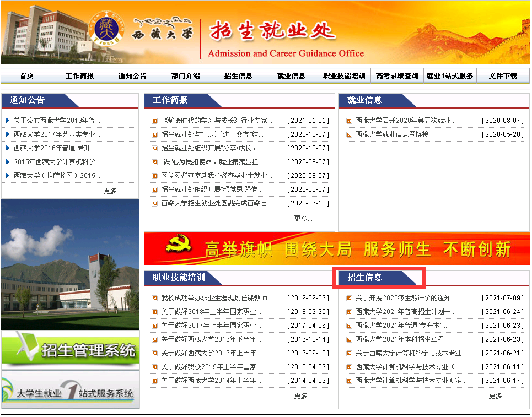Click the red 高举旗帜 围绕大局 slogan banner
The height and width of the screenshot is (417, 532).
pyautogui.click(x=337, y=249)
